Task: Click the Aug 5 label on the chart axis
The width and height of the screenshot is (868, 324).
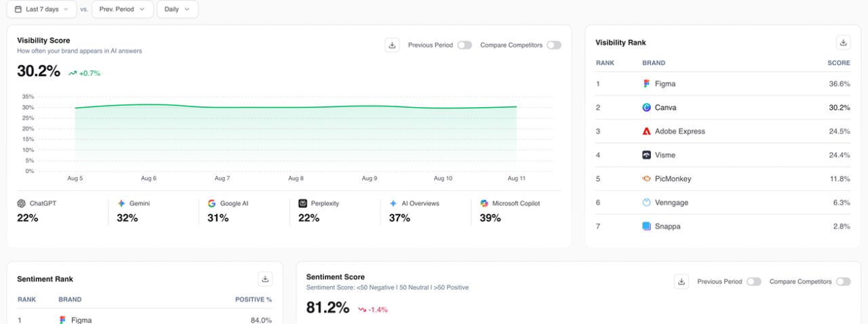Action: tap(75, 179)
